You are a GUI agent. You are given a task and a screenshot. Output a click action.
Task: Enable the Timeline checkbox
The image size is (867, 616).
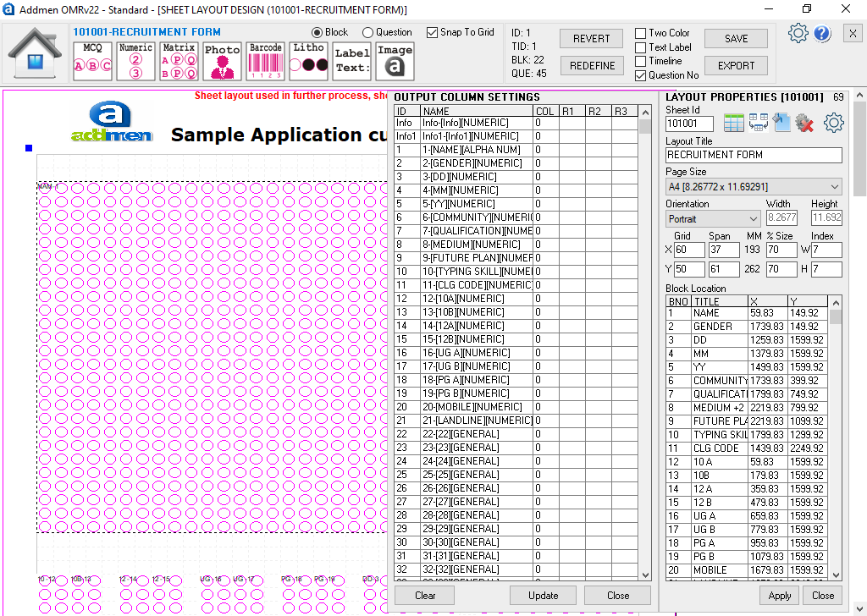pos(640,61)
